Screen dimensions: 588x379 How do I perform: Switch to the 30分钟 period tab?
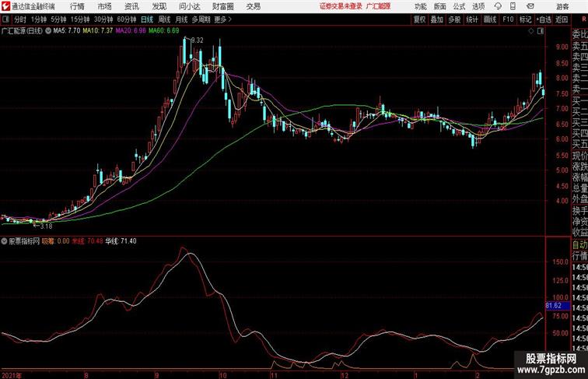click(103, 19)
